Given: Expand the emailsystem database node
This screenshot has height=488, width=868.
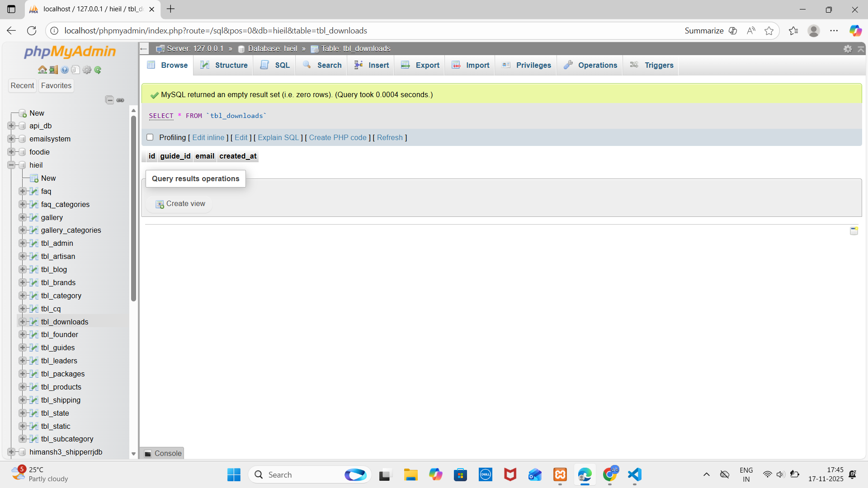Looking at the screenshot, I should coord(11,139).
